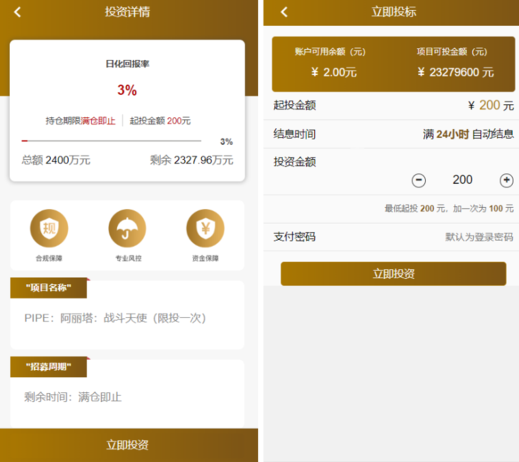Screen dimensions: 519x462
Task: Tap the 合规保障 shield icon
Action: point(49,228)
